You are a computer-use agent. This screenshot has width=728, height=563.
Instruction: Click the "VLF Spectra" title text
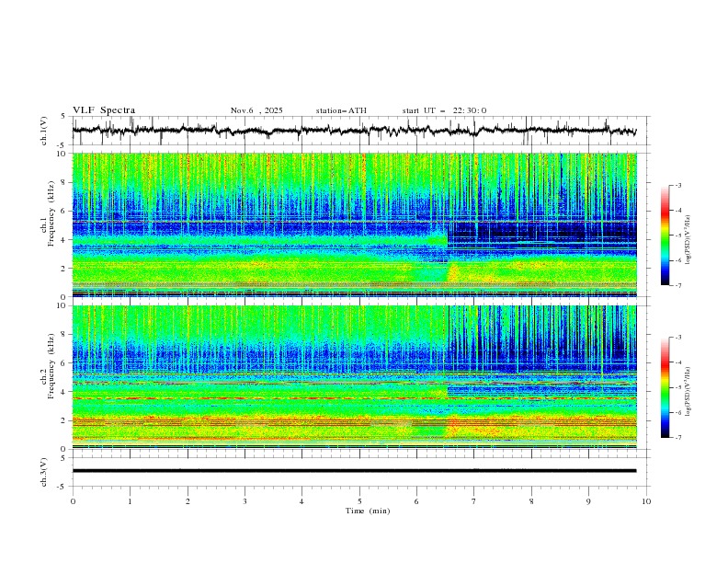(x=104, y=110)
